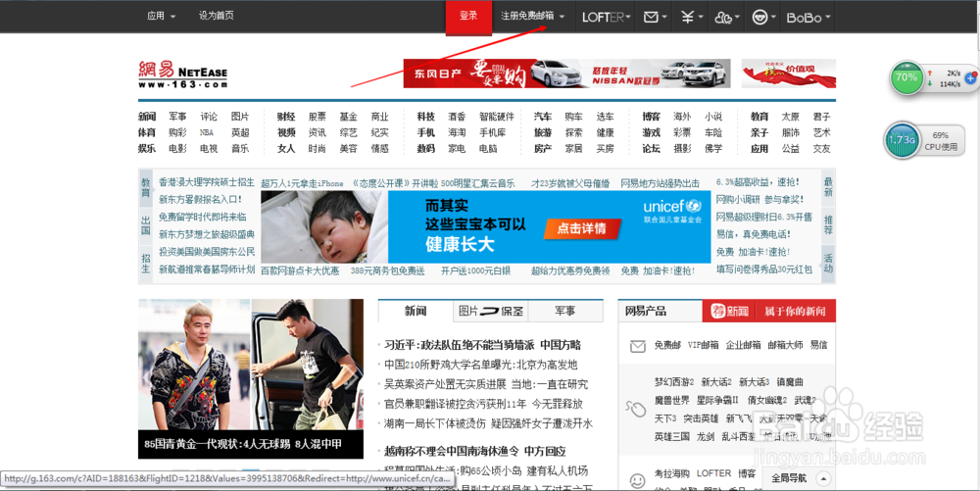The height and width of the screenshot is (491, 980).
Task: Open the 财经 channel in the navigation
Action: (x=286, y=117)
